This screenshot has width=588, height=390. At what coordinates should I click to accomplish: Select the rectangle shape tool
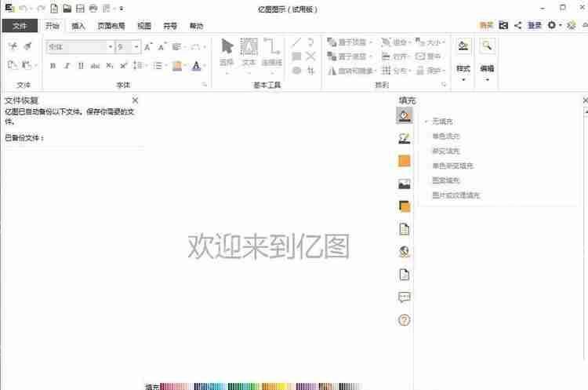(x=296, y=56)
